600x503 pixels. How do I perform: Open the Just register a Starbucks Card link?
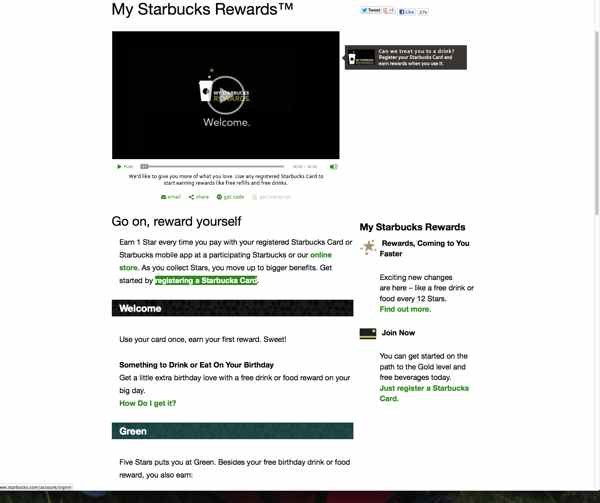pos(424,393)
